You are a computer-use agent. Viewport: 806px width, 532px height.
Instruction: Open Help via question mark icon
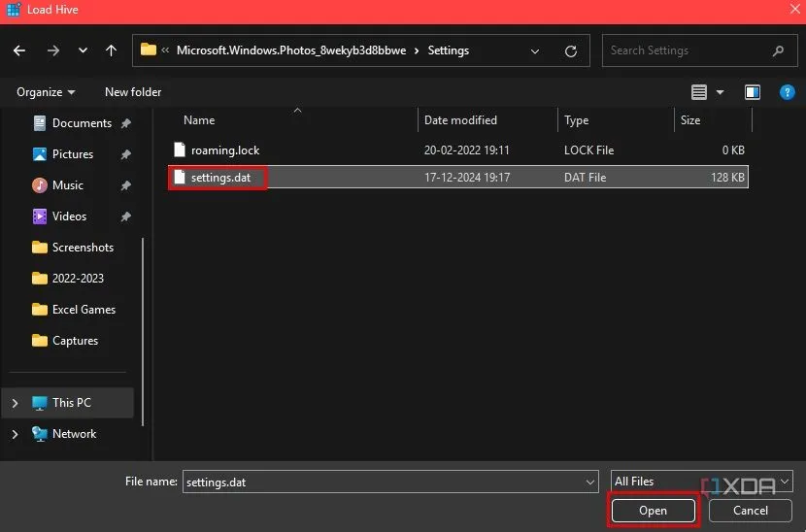[787, 92]
